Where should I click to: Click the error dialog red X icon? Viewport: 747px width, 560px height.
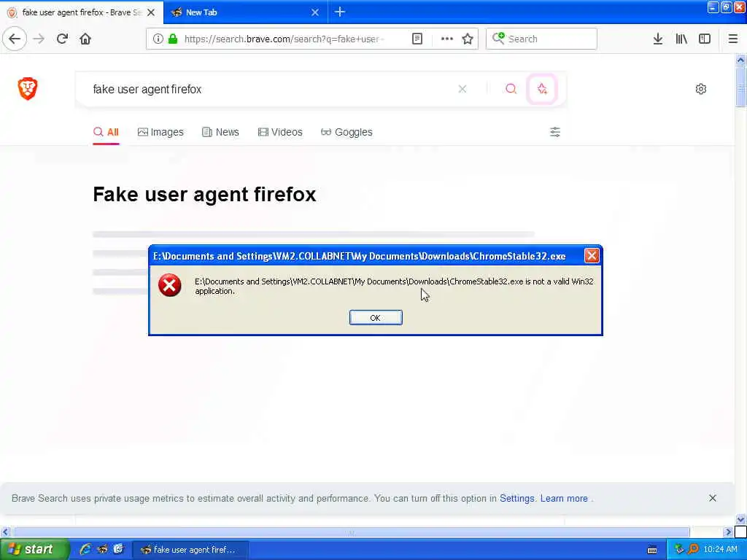click(169, 285)
